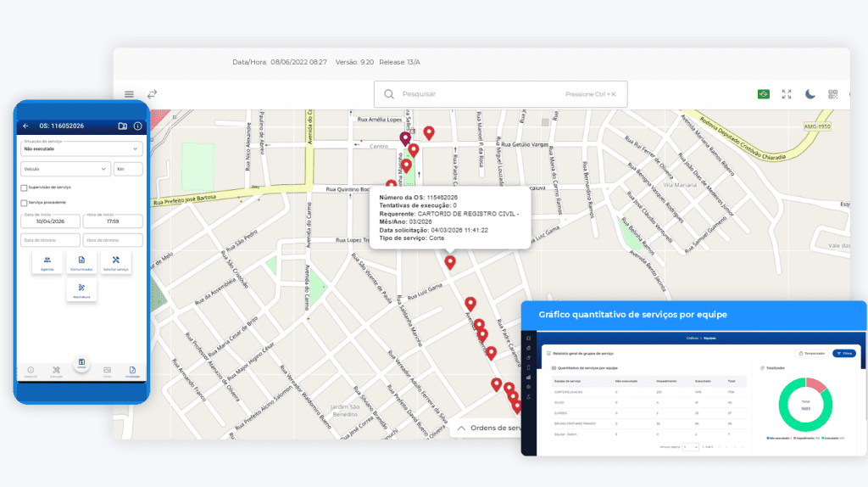
Task: Tap the Agentes tile on phone
Action: click(47, 262)
